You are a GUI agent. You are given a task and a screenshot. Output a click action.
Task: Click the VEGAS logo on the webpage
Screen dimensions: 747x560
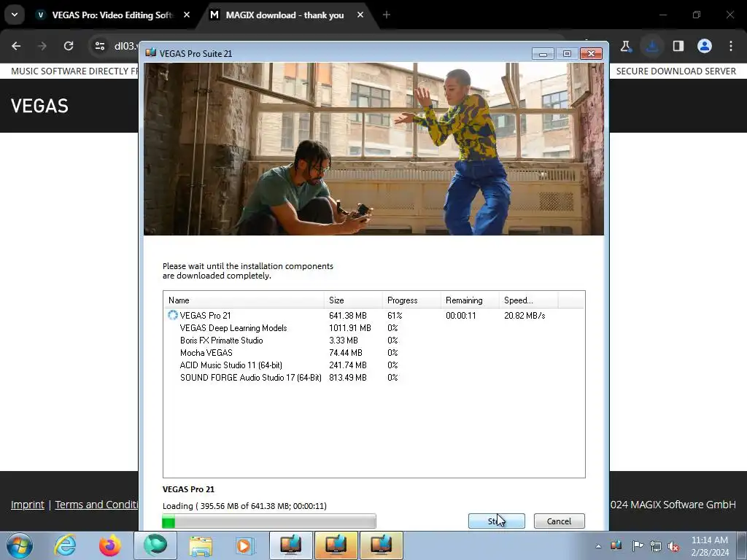pos(39,106)
